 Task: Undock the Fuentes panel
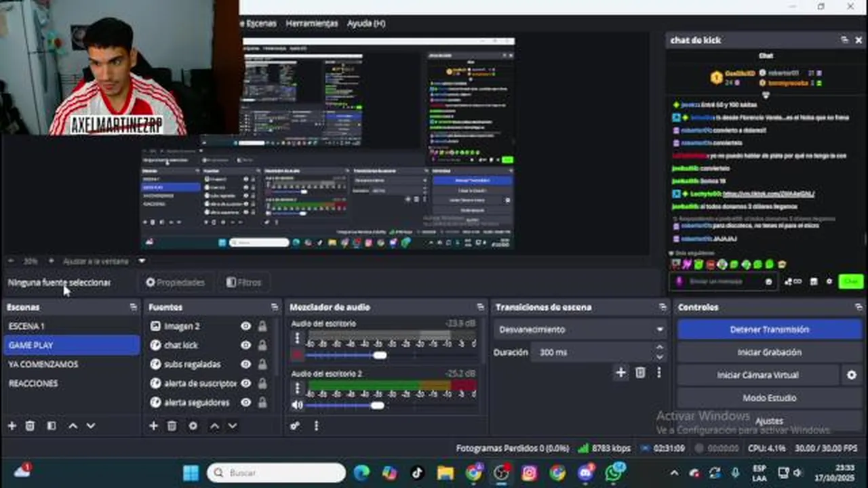(x=274, y=307)
